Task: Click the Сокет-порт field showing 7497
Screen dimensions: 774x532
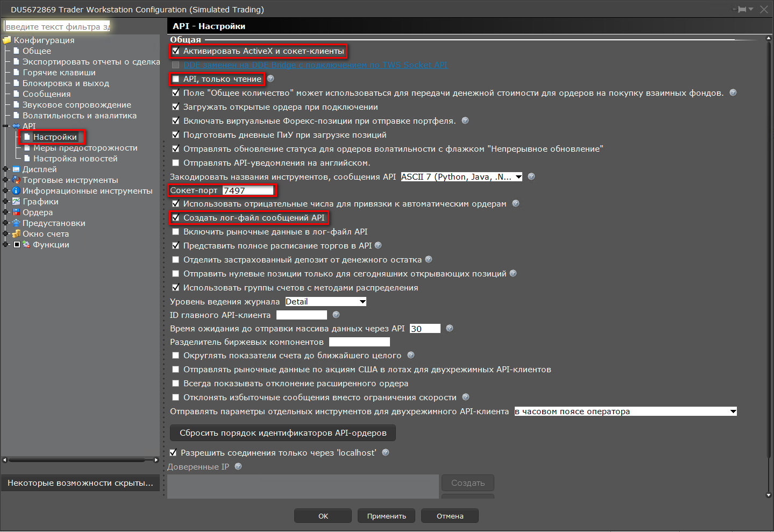Action: click(248, 190)
